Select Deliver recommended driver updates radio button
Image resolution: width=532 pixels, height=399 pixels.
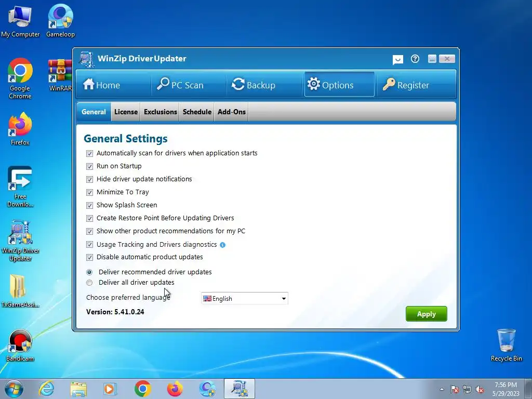[x=89, y=272]
